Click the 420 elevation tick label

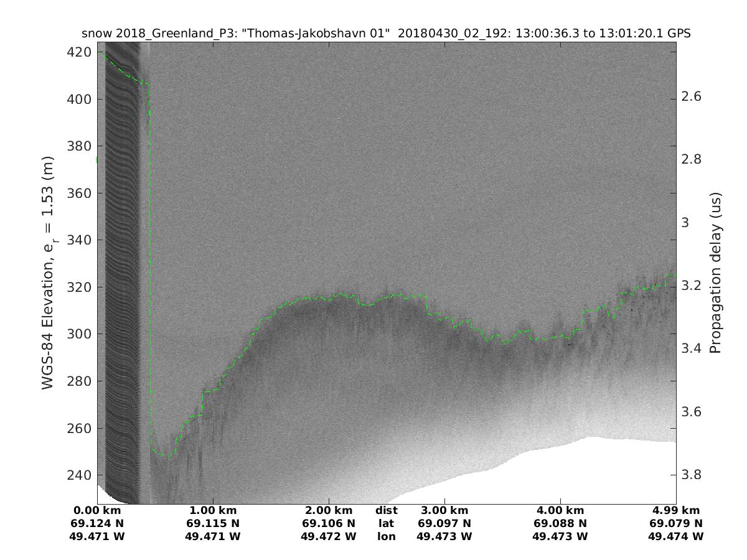point(80,52)
